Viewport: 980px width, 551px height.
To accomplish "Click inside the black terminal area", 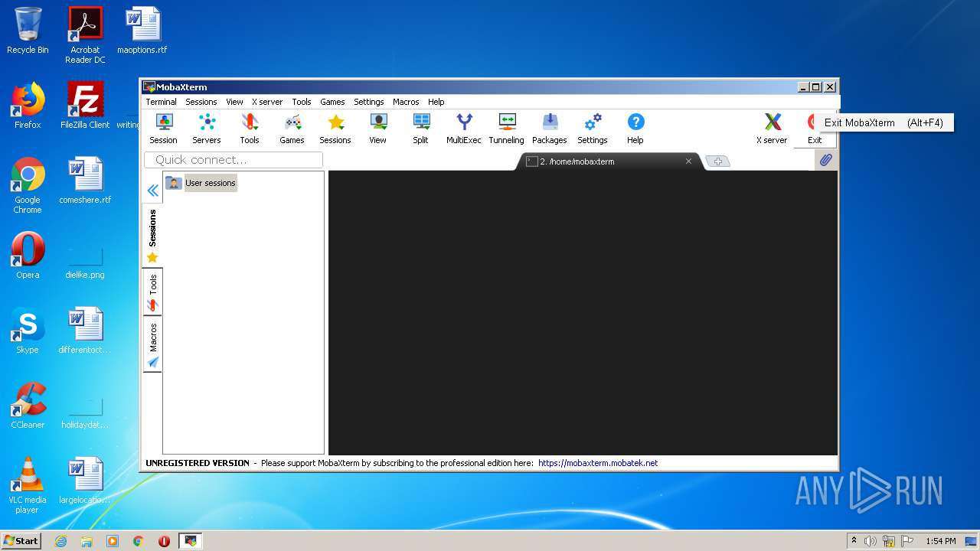I will click(x=583, y=312).
